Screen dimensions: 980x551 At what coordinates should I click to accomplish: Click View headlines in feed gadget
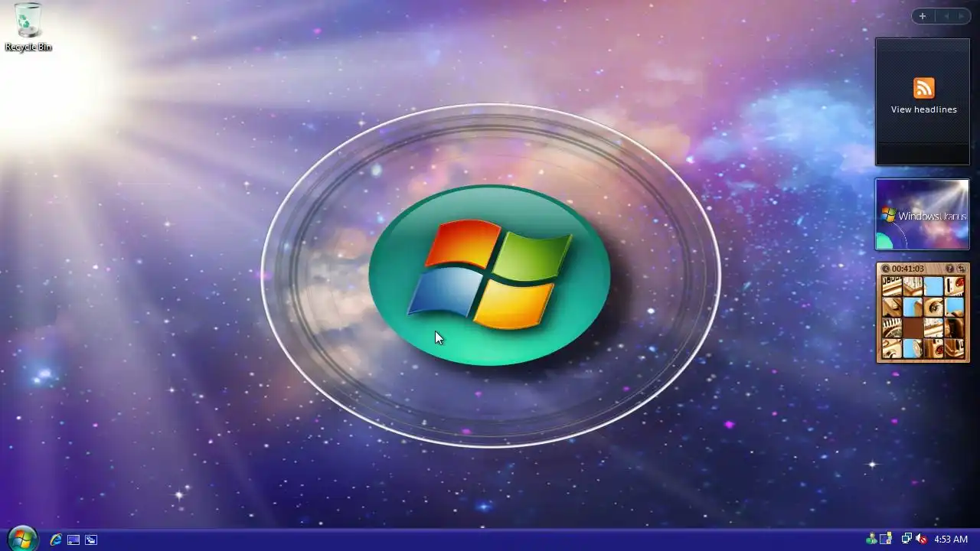(923, 109)
